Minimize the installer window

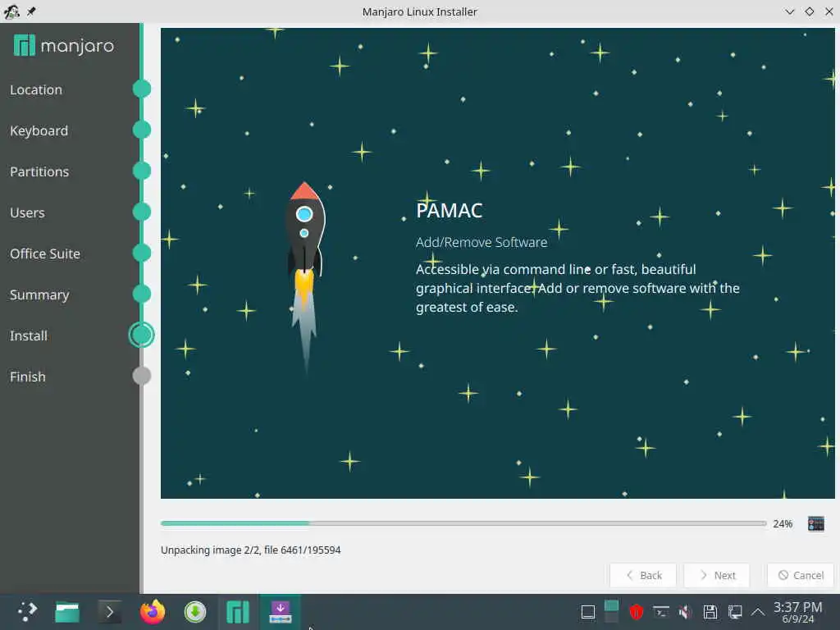[790, 11]
